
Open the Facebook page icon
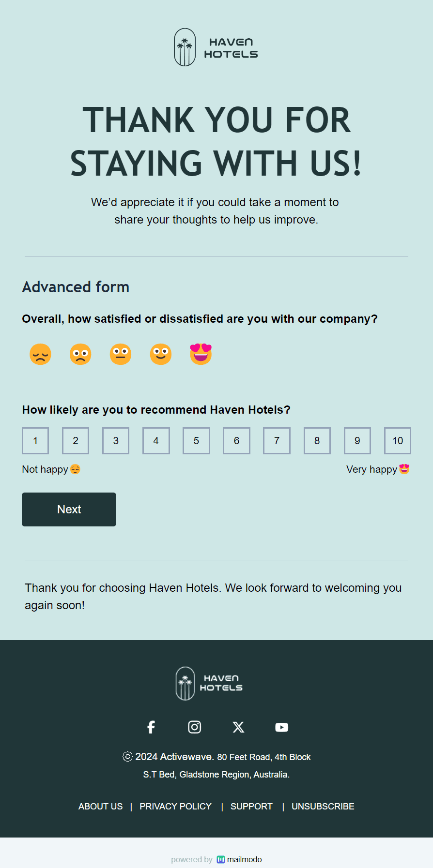point(151,727)
